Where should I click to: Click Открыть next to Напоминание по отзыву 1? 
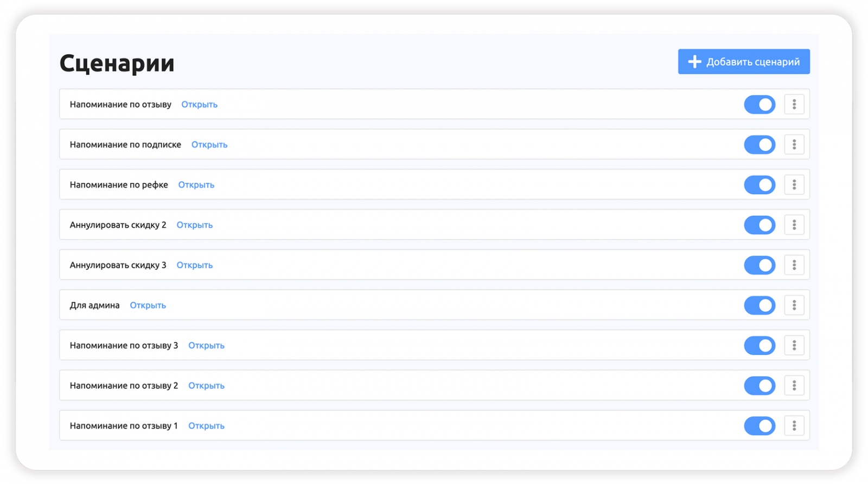click(x=206, y=426)
